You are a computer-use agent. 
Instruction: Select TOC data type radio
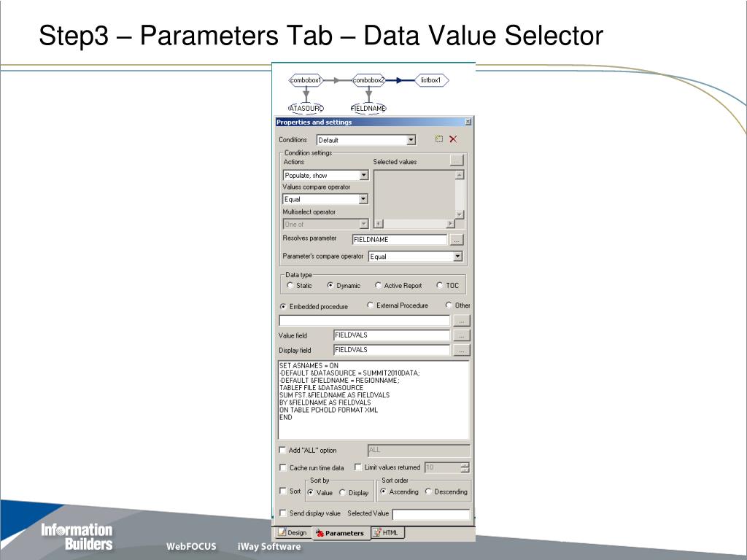(440, 285)
